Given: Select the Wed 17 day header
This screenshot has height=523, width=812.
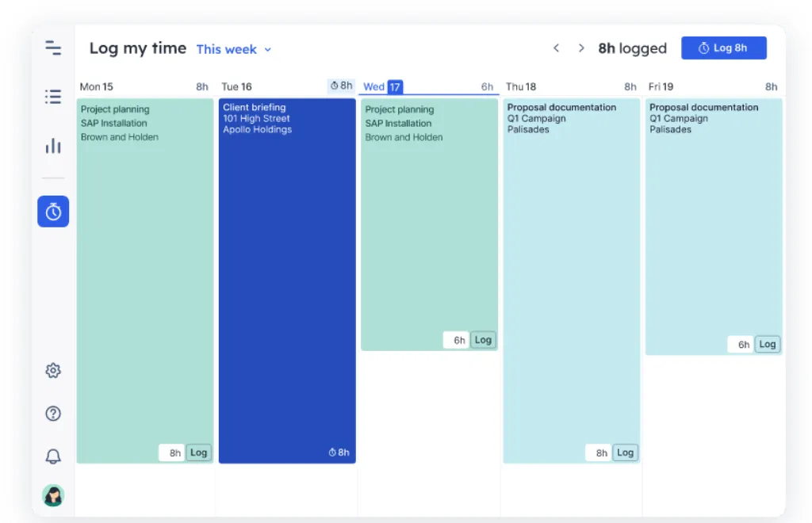Looking at the screenshot, I should coord(382,86).
